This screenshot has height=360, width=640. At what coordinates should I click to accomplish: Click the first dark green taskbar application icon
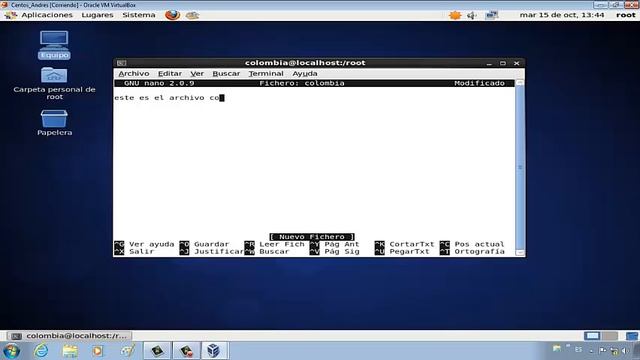157,351
